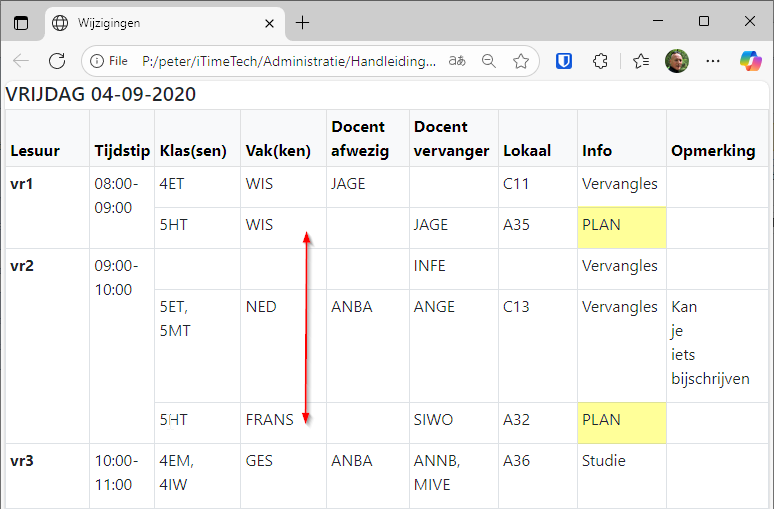
Task: Click the yellow PLAN cell for 5HT WIS
Action: pos(621,228)
